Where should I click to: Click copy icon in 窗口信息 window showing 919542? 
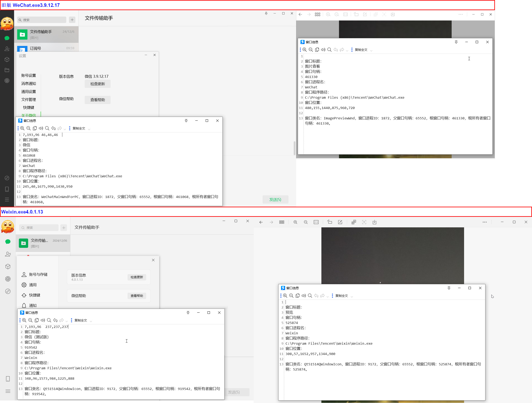click(x=37, y=320)
